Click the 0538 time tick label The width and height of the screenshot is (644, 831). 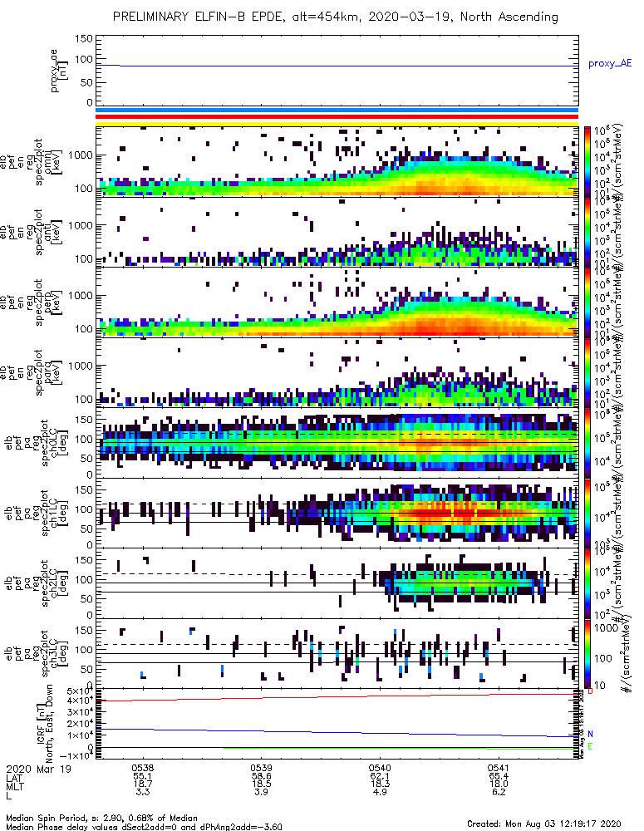click(x=143, y=768)
